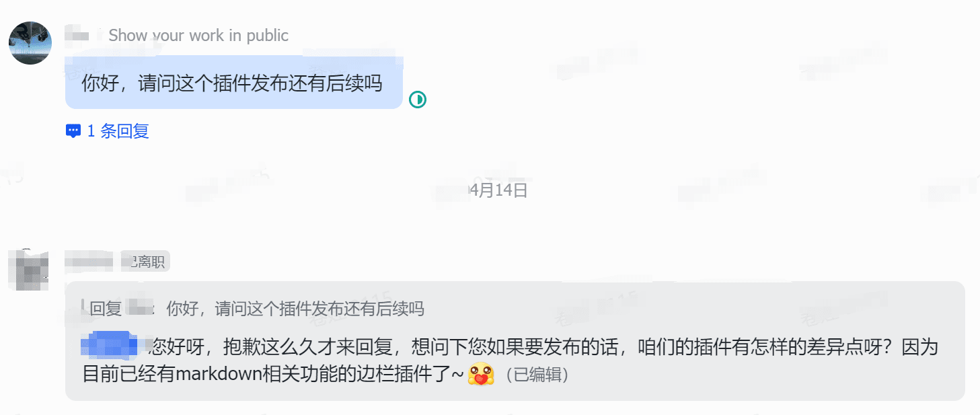Click the word markdown in the reply
Screen dimensions: 980x415
pyautogui.click(x=218, y=375)
